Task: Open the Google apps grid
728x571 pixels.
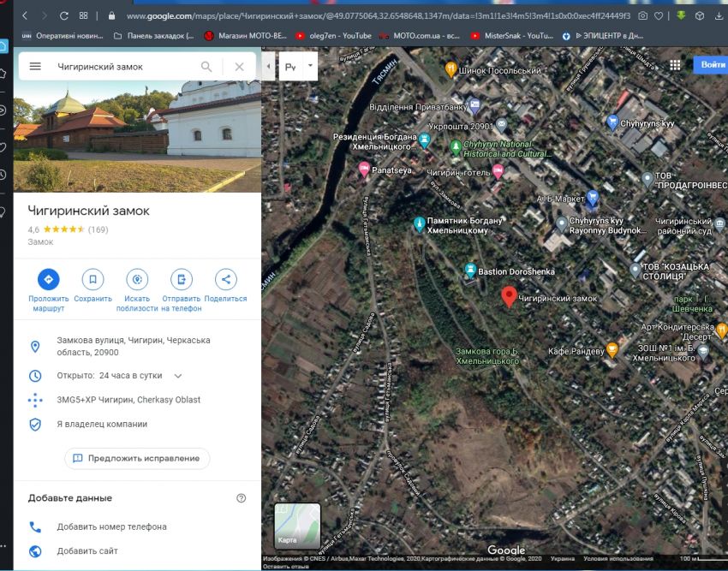Action: (675, 65)
